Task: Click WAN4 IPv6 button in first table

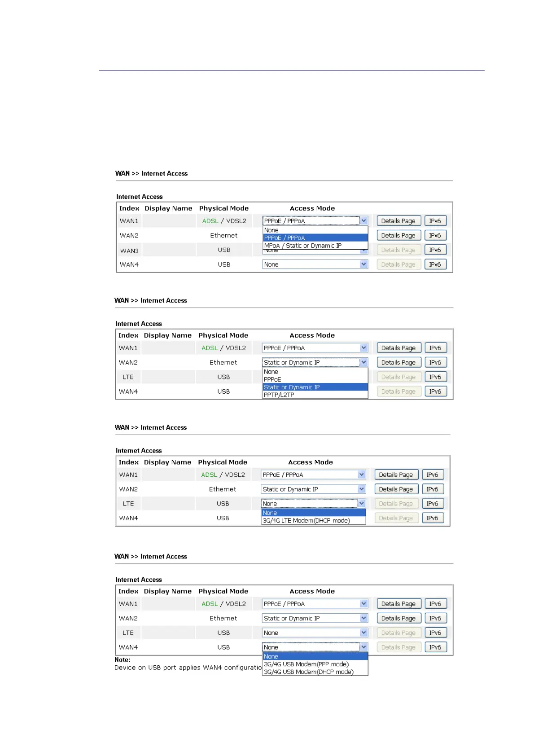Action: (x=435, y=264)
